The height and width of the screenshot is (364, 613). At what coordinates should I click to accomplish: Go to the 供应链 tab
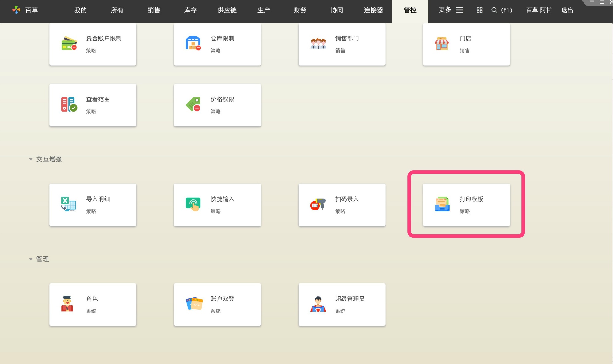[227, 10]
